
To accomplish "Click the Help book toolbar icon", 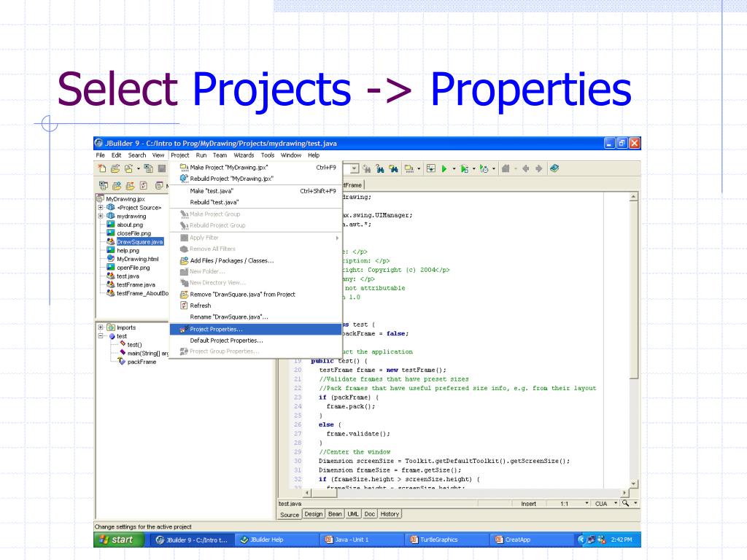I will pyautogui.click(x=554, y=168).
